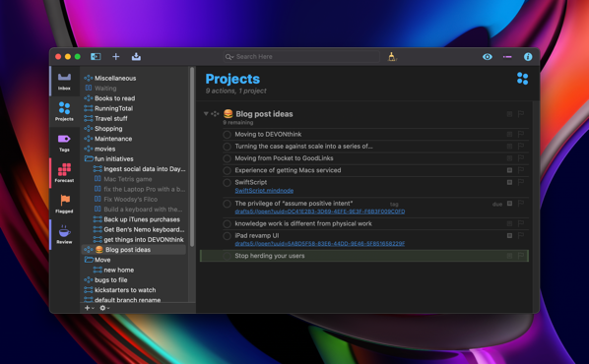589x364 pixels.
Task: Open the Review perspective
Action: pyautogui.click(x=64, y=235)
